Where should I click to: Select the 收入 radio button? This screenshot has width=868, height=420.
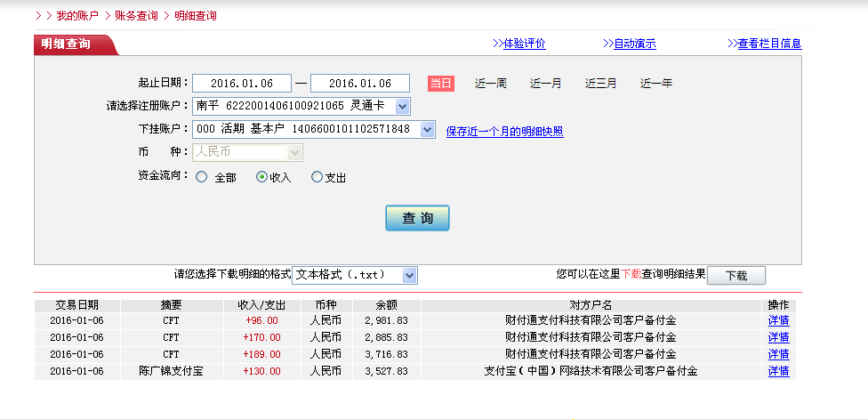pos(261,177)
